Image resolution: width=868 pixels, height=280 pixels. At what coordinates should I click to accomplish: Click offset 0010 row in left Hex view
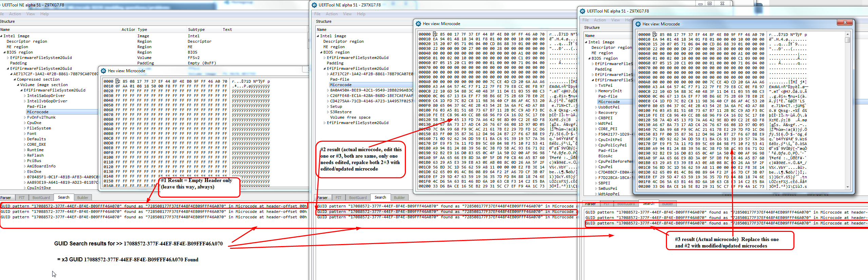[x=187, y=86]
